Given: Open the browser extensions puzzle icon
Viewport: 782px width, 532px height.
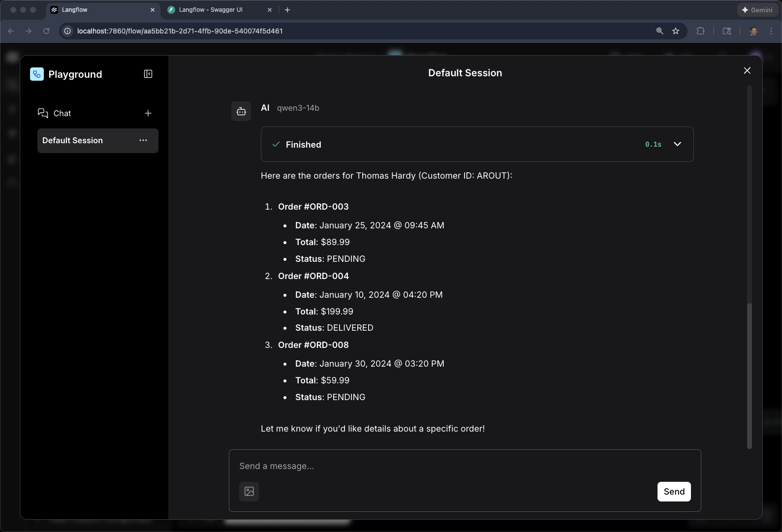Looking at the screenshot, I should point(700,31).
